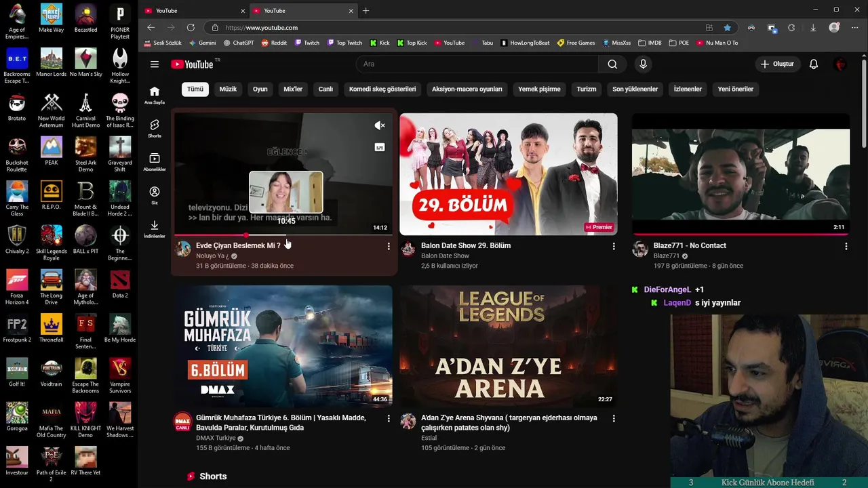This screenshot has width=868, height=488.
Task: Select Path of Exile 2 desktop icon
Action: (52, 464)
